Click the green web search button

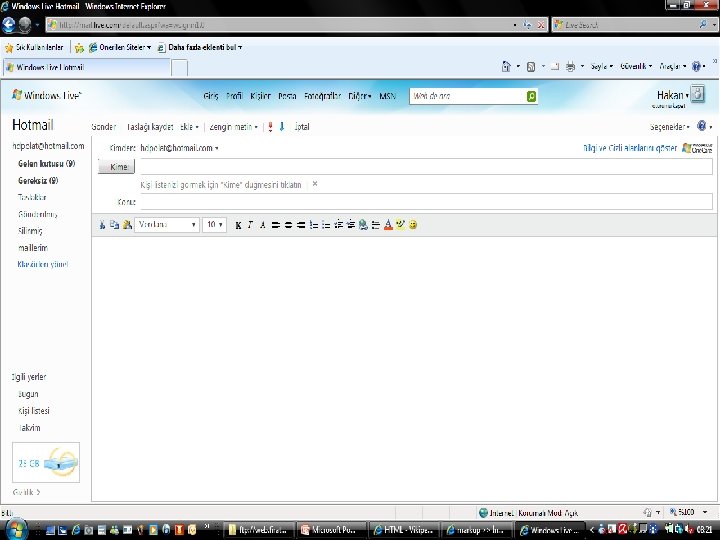(531, 96)
